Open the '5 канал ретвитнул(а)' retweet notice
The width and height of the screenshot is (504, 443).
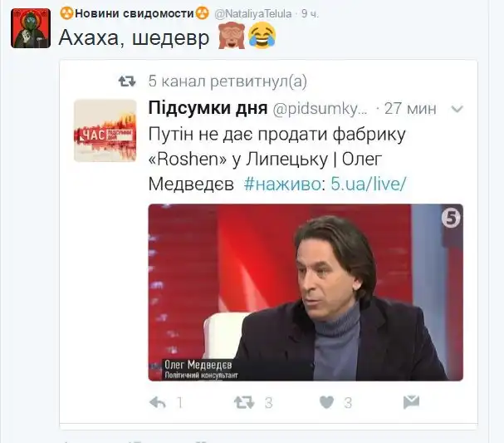point(228,81)
